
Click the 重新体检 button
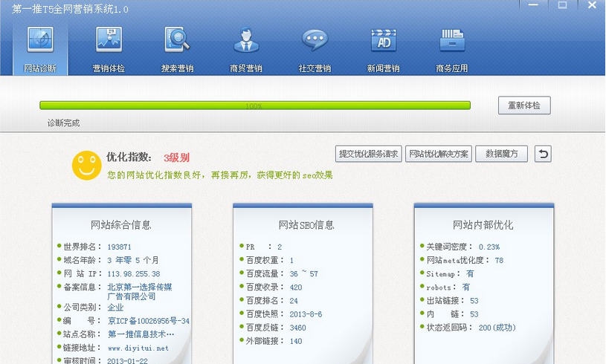tap(524, 105)
